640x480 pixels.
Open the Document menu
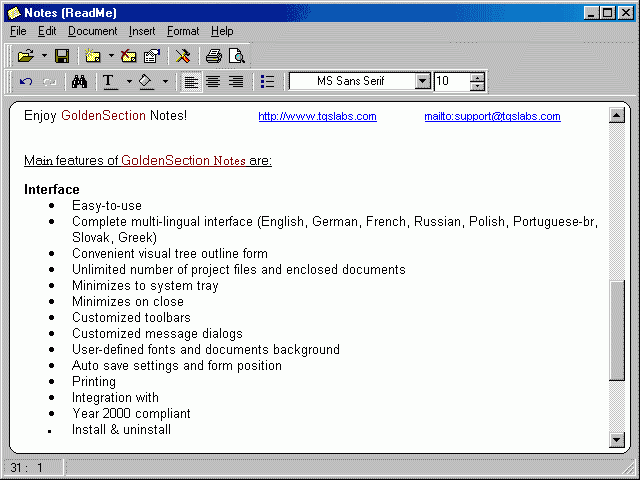[x=93, y=31]
